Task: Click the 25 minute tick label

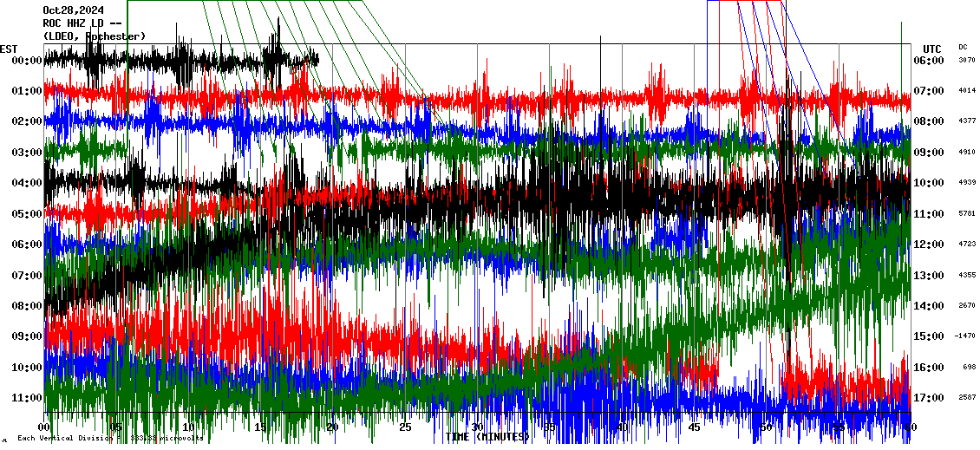Action: [x=405, y=427]
